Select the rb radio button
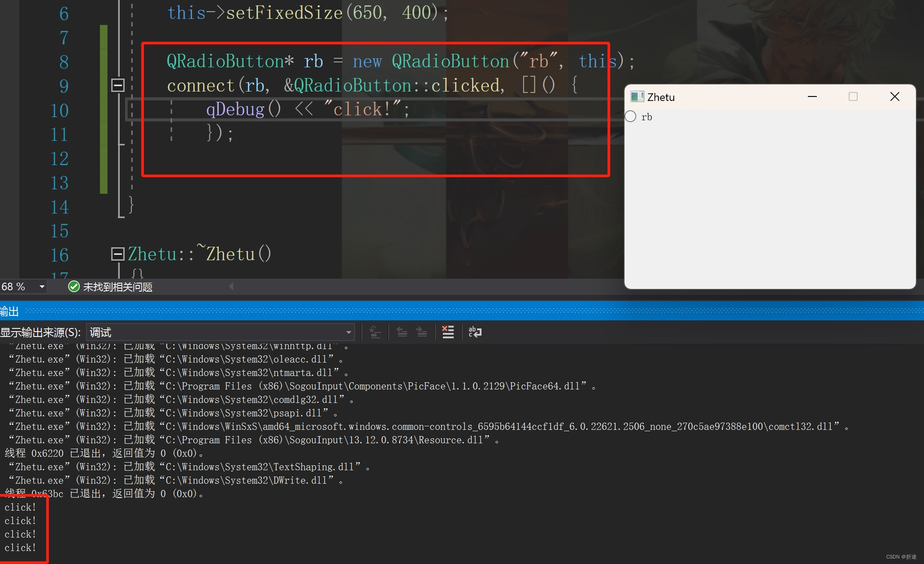 (631, 117)
